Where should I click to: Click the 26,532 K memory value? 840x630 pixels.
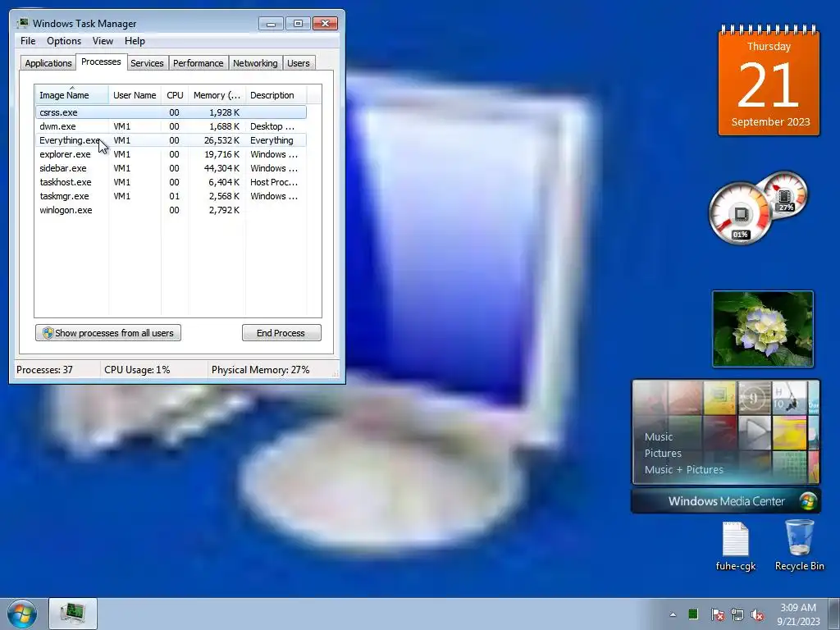[x=221, y=140]
